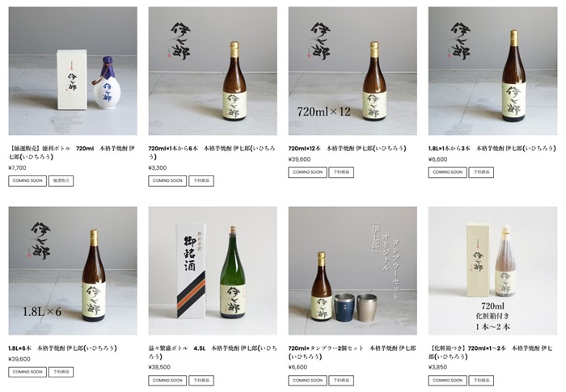Click the 抽選販売 tag under ¥7,700
This screenshot has width=566, height=392.
pyautogui.click(x=61, y=181)
